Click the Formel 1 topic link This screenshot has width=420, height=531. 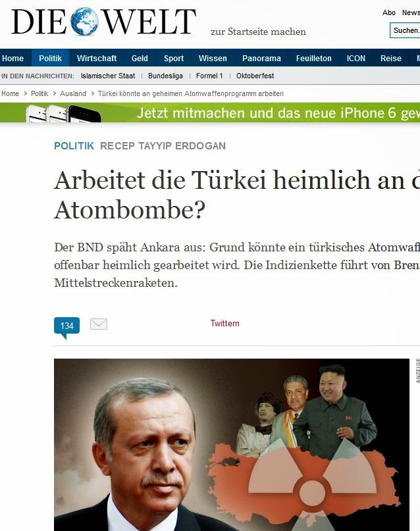tap(209, 76)
